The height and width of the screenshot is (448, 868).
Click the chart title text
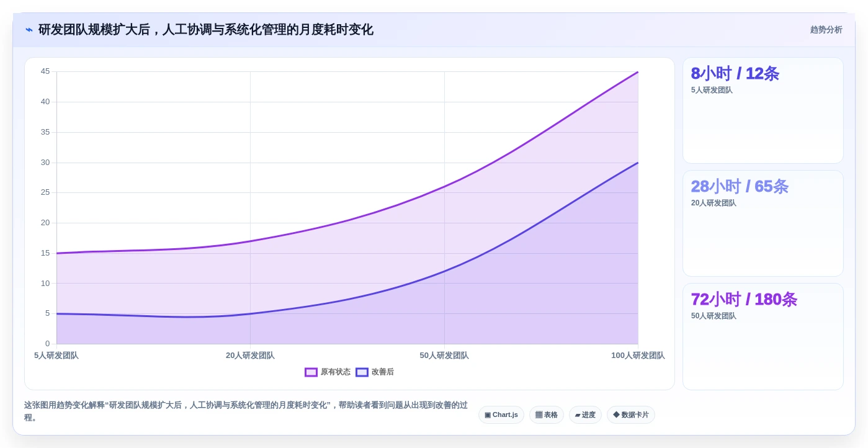coord(206,30)
